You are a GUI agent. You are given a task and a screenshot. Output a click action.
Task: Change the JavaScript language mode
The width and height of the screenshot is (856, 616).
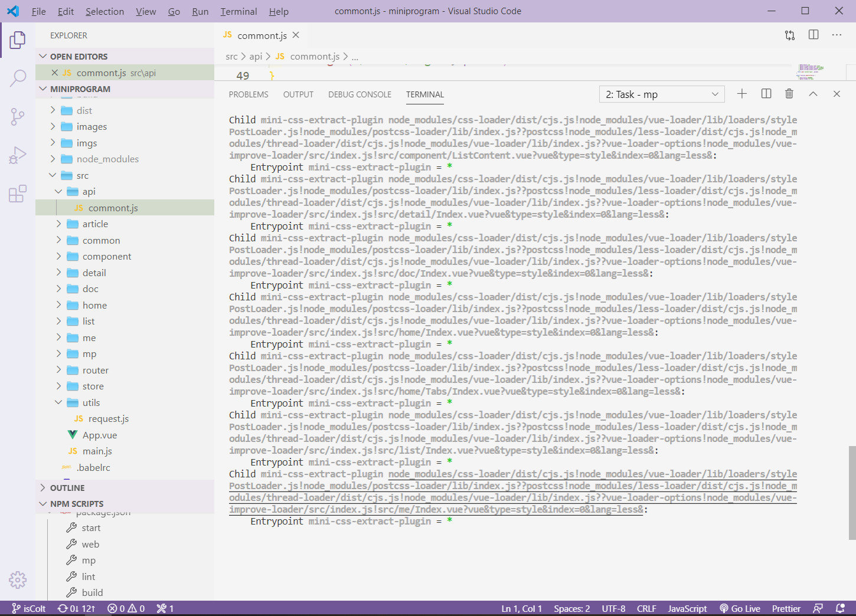[687, 608]
